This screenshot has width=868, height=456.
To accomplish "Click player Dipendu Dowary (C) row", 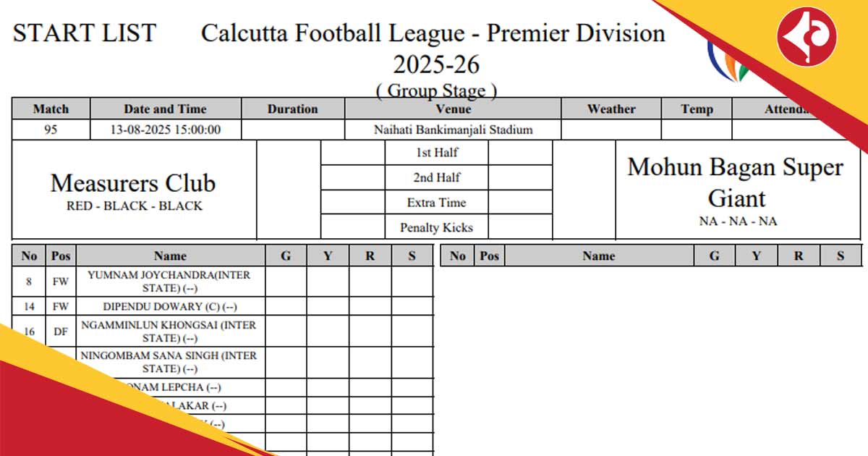I will 222,306.
